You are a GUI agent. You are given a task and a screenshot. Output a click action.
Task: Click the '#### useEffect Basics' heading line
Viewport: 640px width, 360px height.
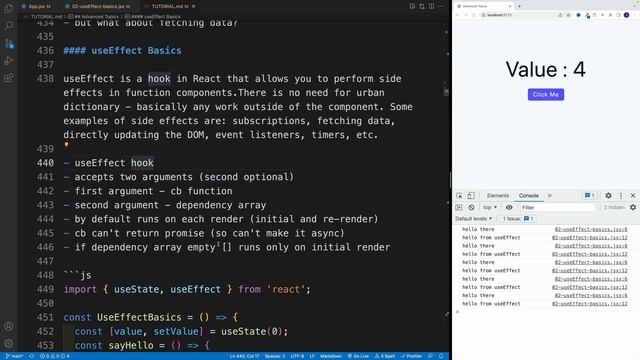[x=122, y=51]
